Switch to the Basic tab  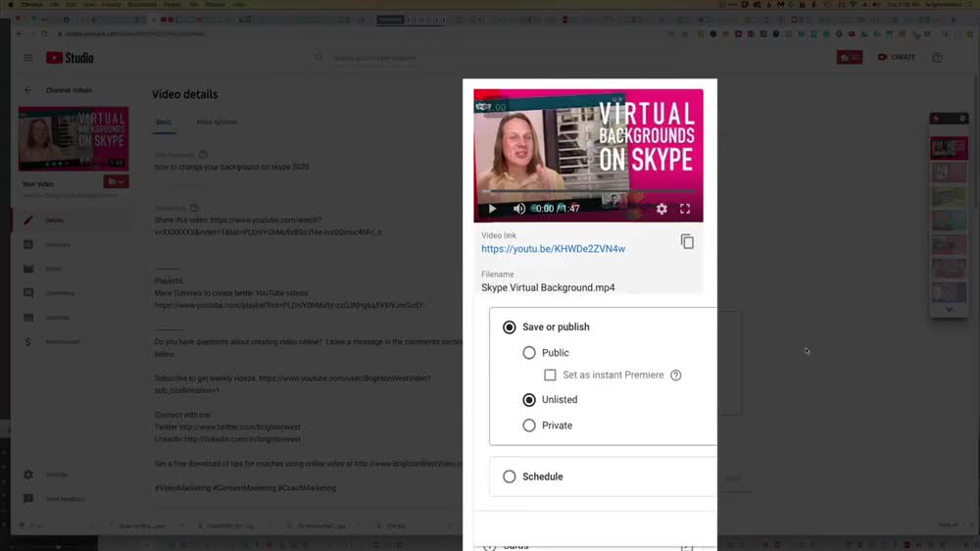coord(164,122)
